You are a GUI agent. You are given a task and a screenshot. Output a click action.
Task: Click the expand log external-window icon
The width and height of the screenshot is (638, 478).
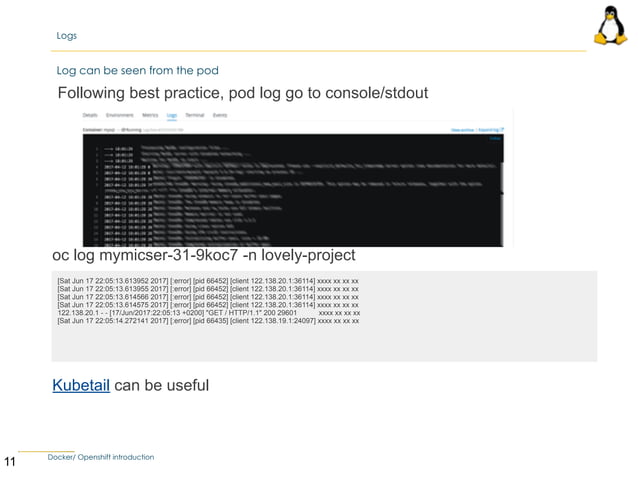point(502,130)
